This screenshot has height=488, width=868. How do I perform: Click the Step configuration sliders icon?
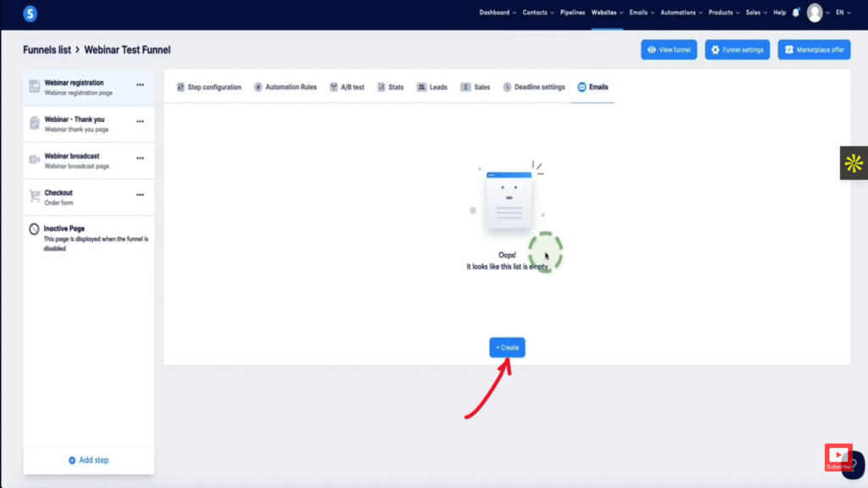[x=181, y=87]
